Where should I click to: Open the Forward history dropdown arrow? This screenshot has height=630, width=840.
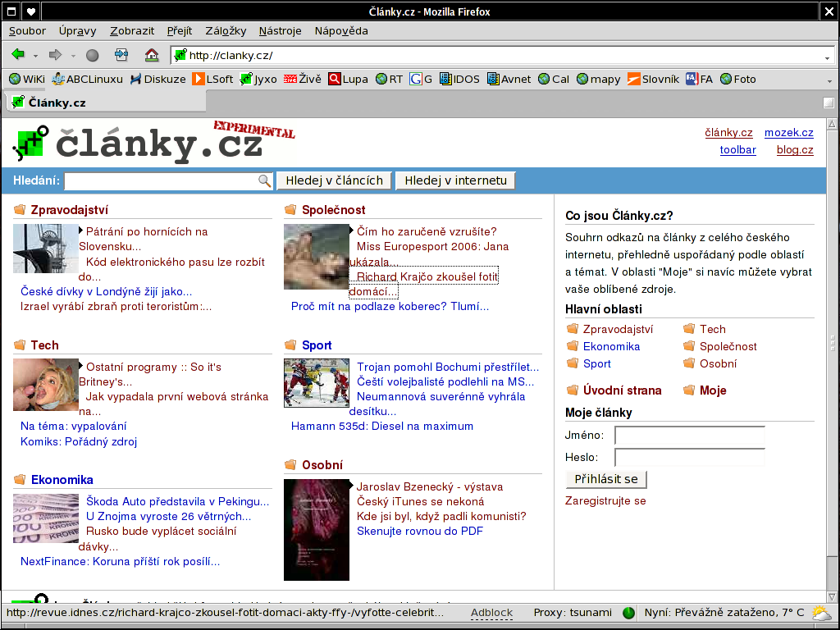tap(73, 56)
